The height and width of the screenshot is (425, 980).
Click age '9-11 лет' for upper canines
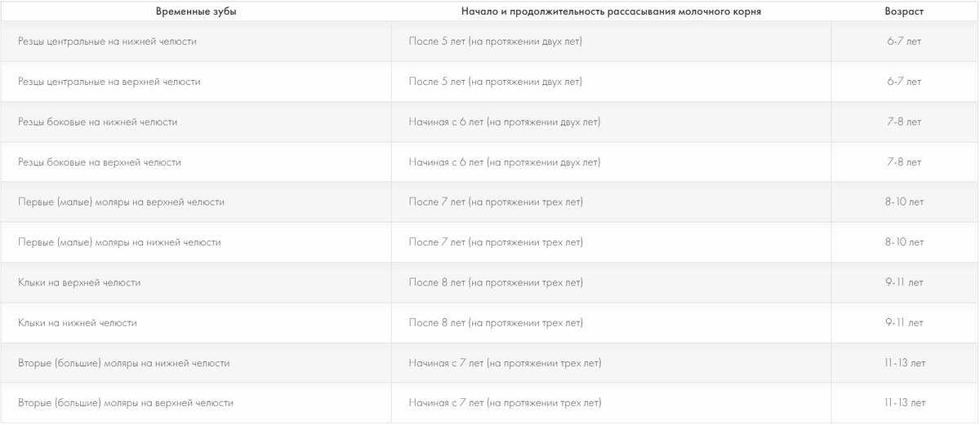pos(904,282)
